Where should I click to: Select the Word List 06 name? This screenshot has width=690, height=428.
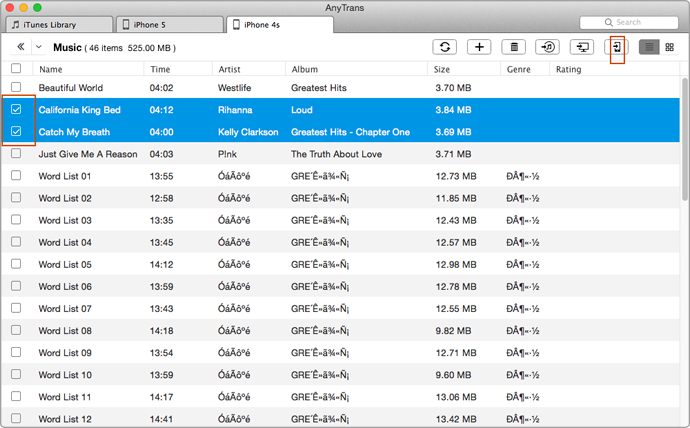click(x=65, y=287)
